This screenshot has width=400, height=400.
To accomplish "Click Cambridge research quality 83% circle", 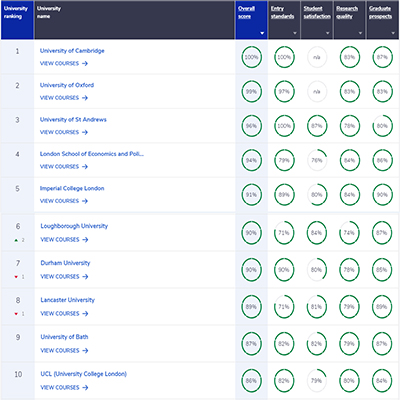I will (350, 57).
